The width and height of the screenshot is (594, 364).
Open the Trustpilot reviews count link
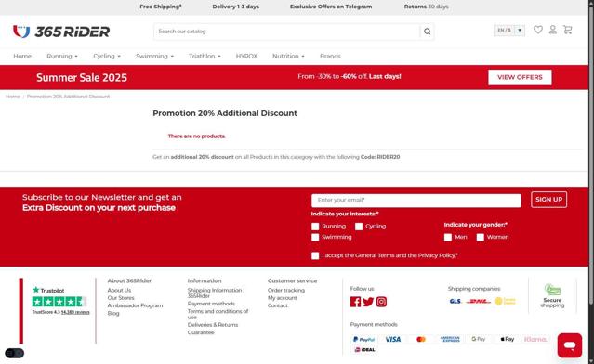click(x=75, y=312)
